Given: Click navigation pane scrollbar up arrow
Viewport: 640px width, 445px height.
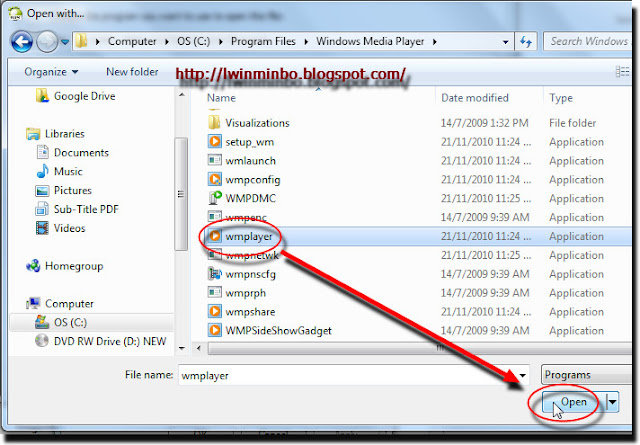Looking at the screenshot, I should (x=182, y=95).
